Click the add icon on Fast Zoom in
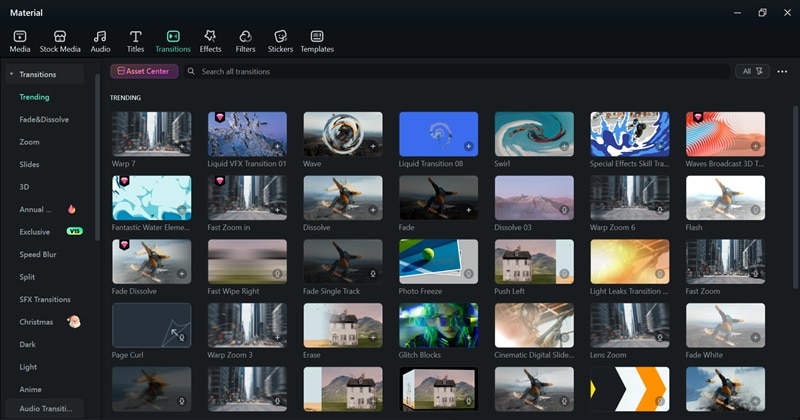The width and height of the screenshot is (800, 420). (x=278, y=210)
